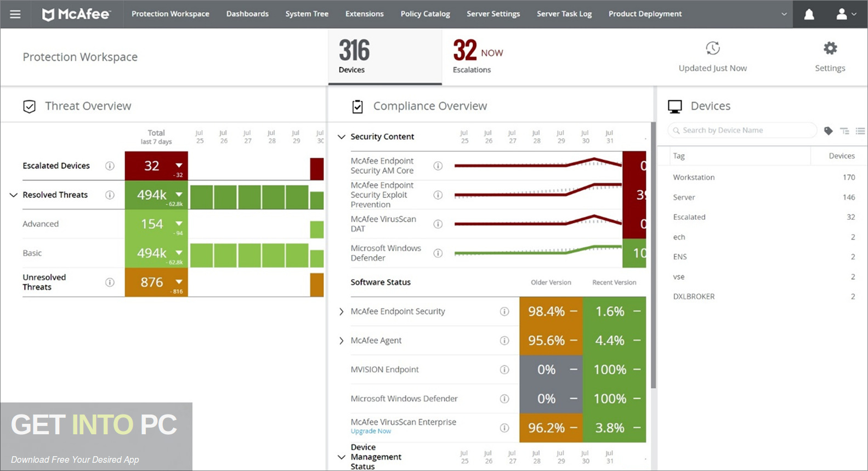
Task: Select the Server tag row
Action: coord(764,197)
